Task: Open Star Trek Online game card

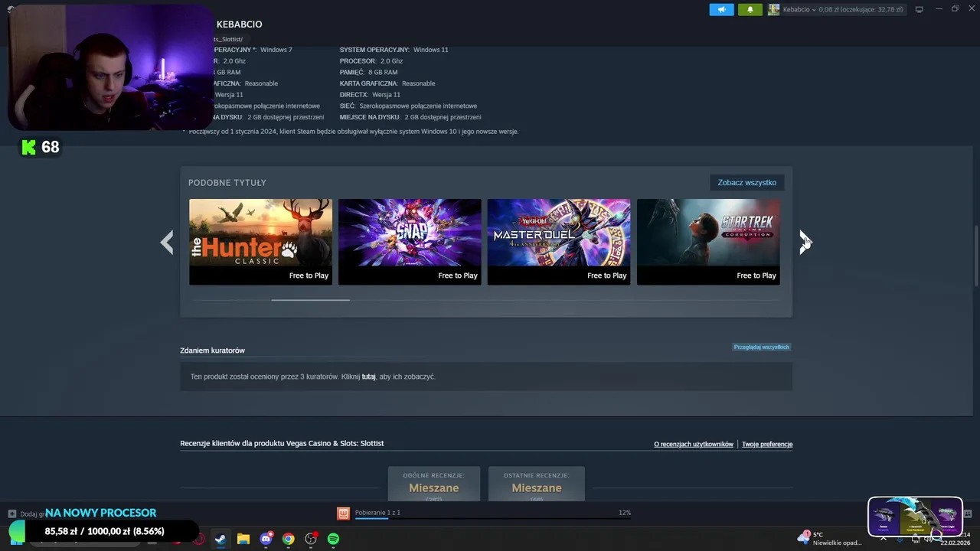Action: (708, 242)
